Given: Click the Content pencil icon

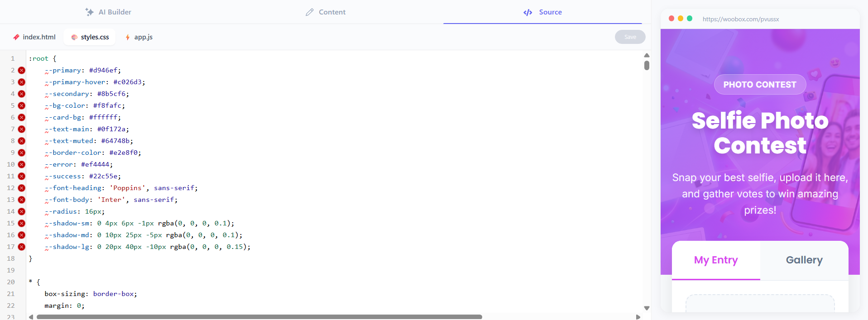Looking at the screenshot, I should pyautogui.click(x=310, y=12).
